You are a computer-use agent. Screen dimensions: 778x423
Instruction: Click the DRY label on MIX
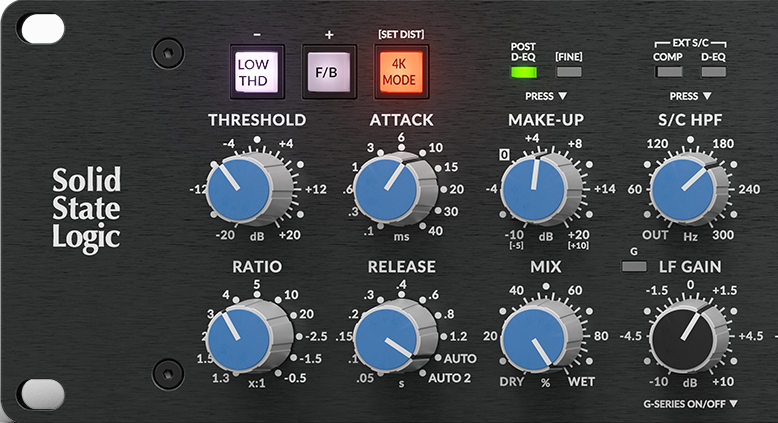coord(512,382)
